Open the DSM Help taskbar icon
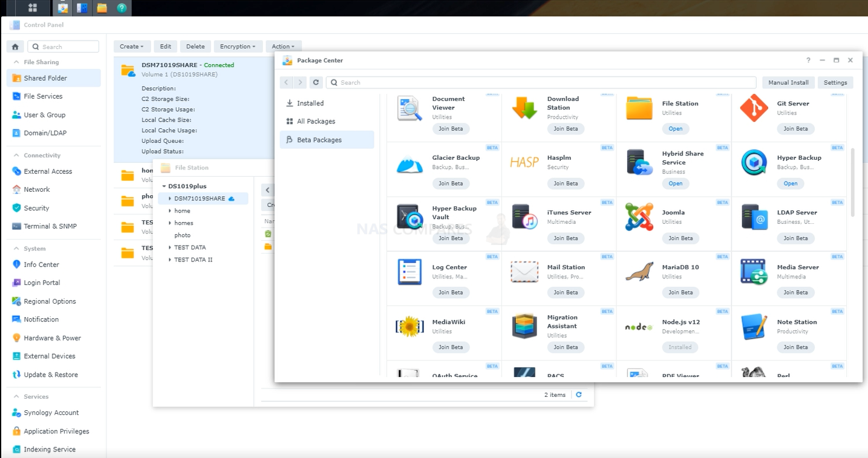 122,8
